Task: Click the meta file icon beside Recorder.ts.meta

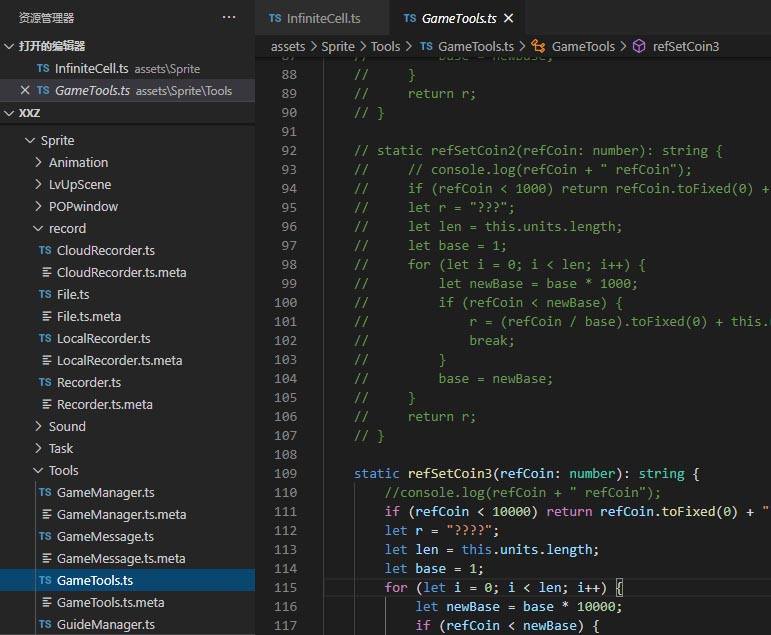Action: [46, 404]
